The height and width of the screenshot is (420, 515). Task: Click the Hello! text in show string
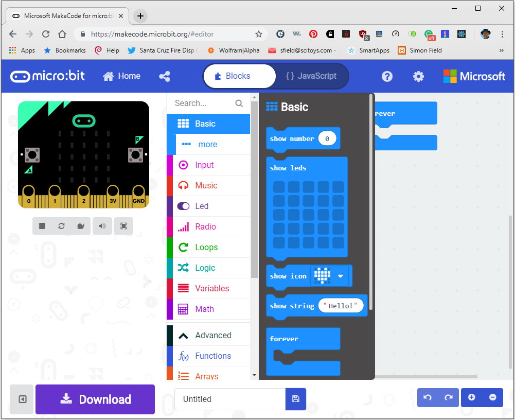click(341, 306)
